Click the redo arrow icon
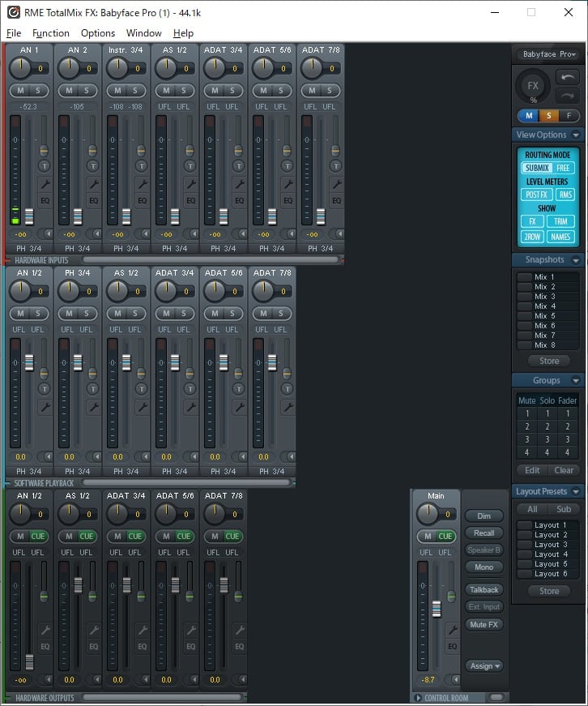Image resolution: width=588 pixels, height=706 pixels. (567, 96)
